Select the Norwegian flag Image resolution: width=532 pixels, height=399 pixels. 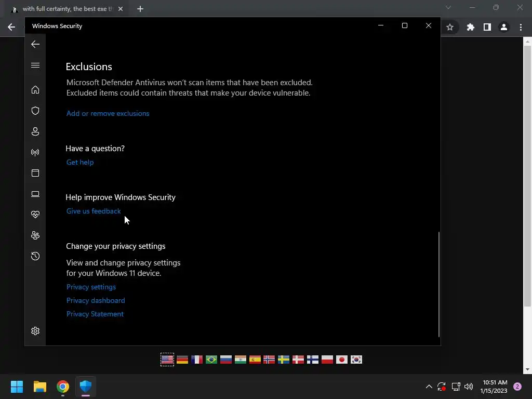(269, 360)
